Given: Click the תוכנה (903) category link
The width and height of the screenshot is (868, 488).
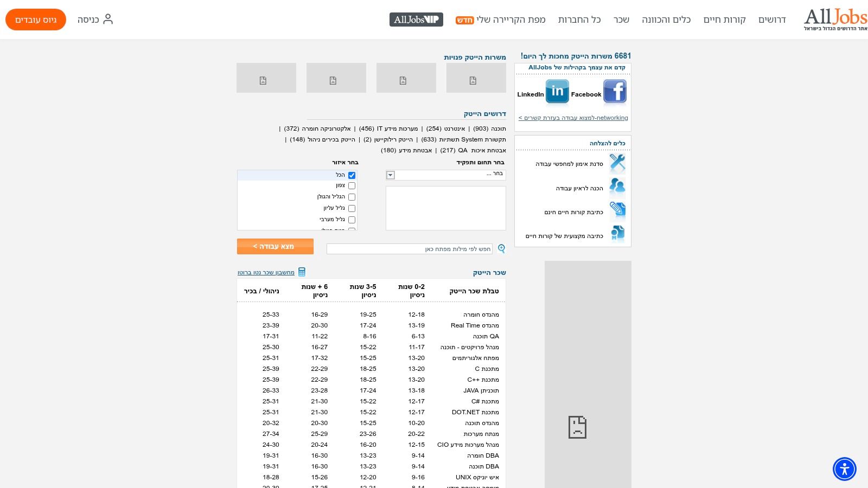Looking at the screenshot, I should tap(490, 129).
